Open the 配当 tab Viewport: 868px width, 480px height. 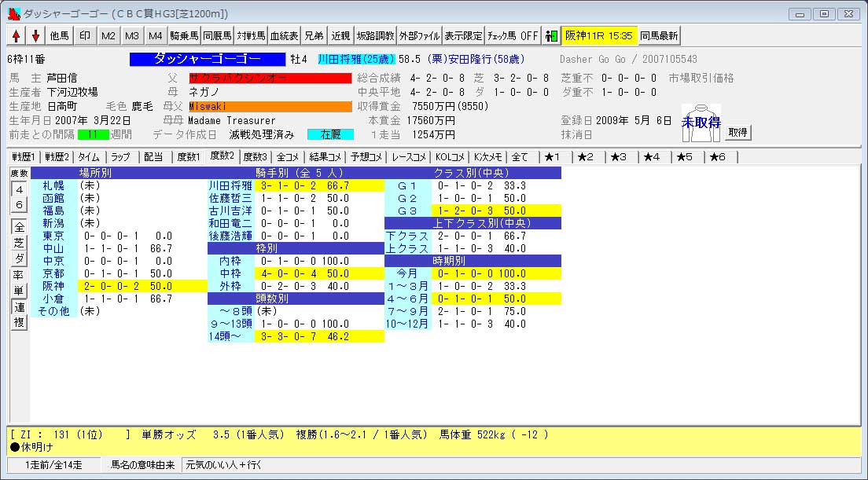[x=153, y=156]
